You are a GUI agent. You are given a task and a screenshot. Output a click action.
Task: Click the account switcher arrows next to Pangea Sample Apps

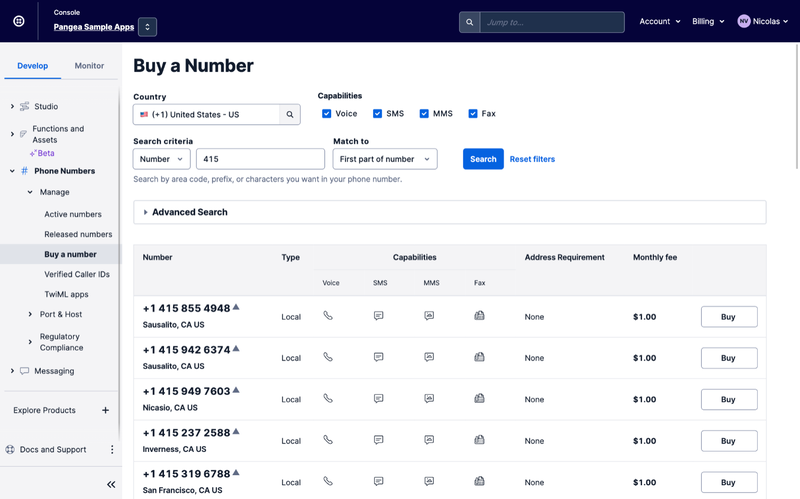click(x=147, y=27)
